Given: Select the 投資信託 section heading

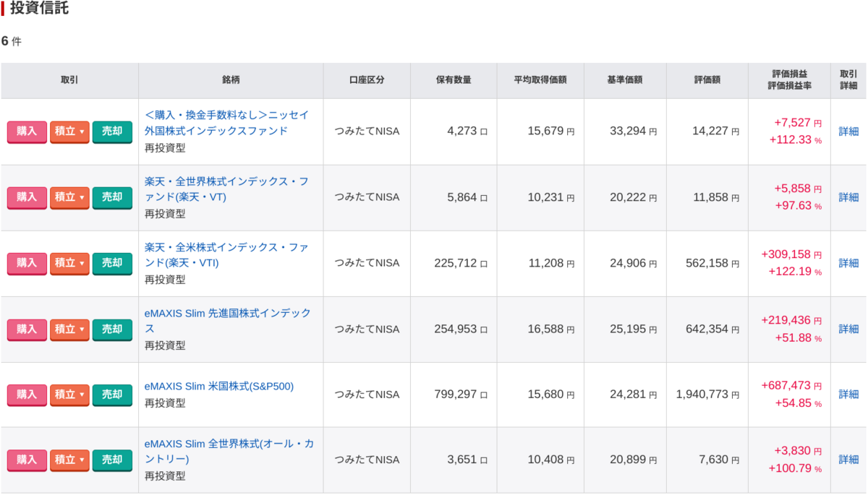Looking at the screenshot, I should tap(39, 9).
